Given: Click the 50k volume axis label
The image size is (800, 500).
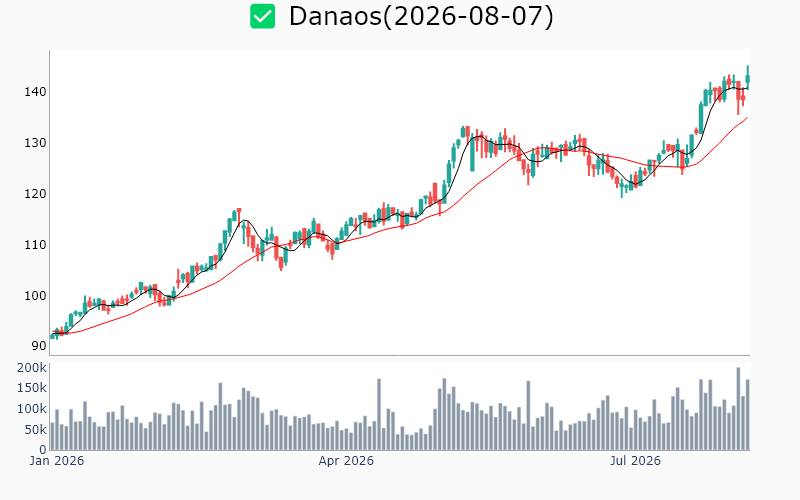Looking at the screenshot, I should tap(35, 430).
